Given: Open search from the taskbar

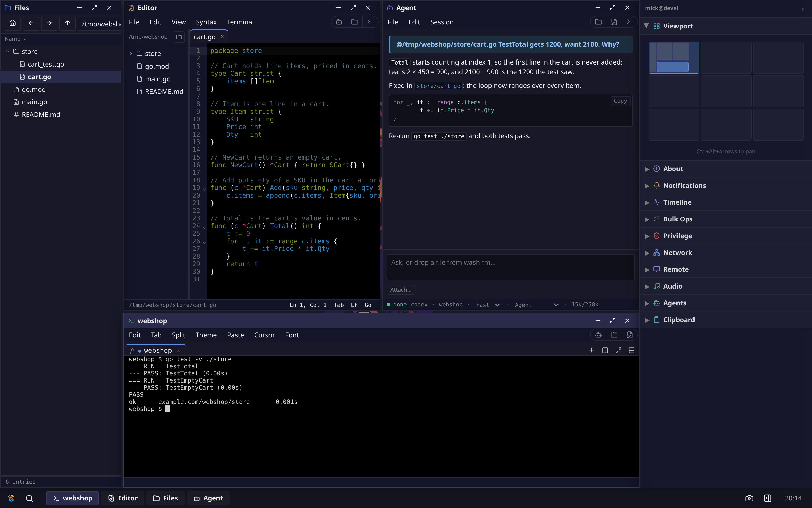Looking at the screenshot, I should [x=29, y=498].
